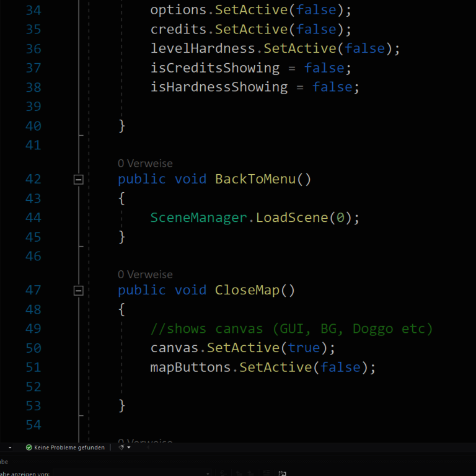Click the levelHardness identifier on line 36
Viewport: 476px width, 476px height.
(x=203, y=49)
